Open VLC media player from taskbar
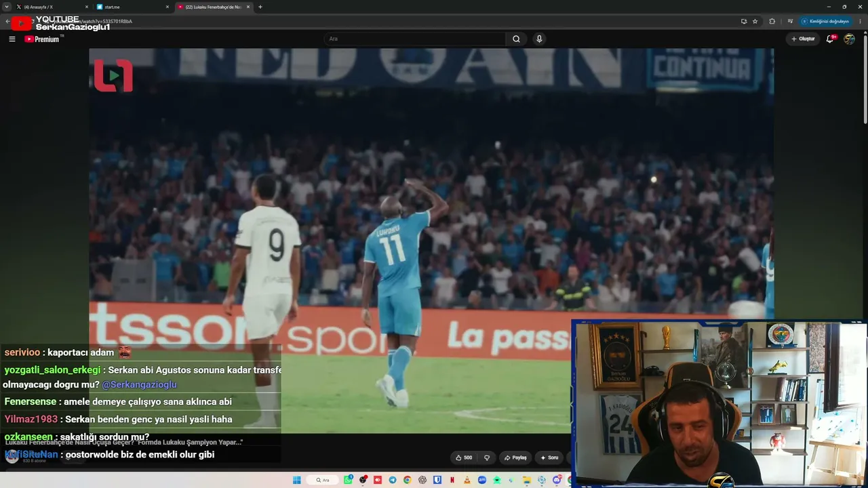The height and width of the screenshot is (488, 868). (467, 480)
